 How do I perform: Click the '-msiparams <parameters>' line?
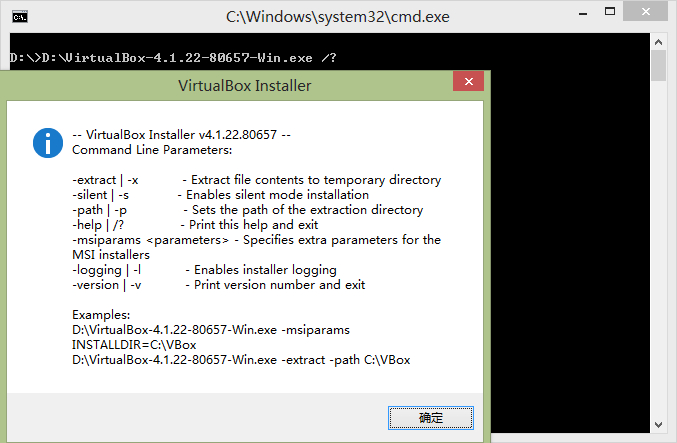click(x=256, y=240)
